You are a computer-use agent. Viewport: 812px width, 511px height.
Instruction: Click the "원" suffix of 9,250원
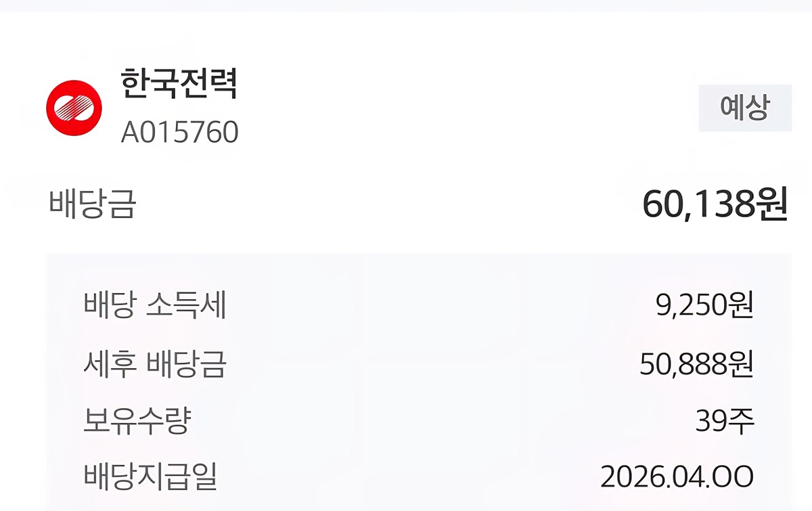(x=742, y=306)
